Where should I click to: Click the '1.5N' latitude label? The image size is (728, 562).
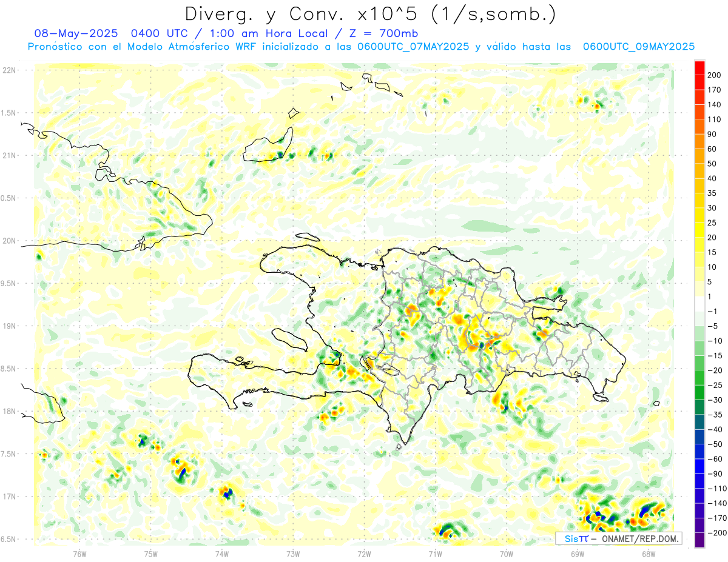tap(8, 113)
